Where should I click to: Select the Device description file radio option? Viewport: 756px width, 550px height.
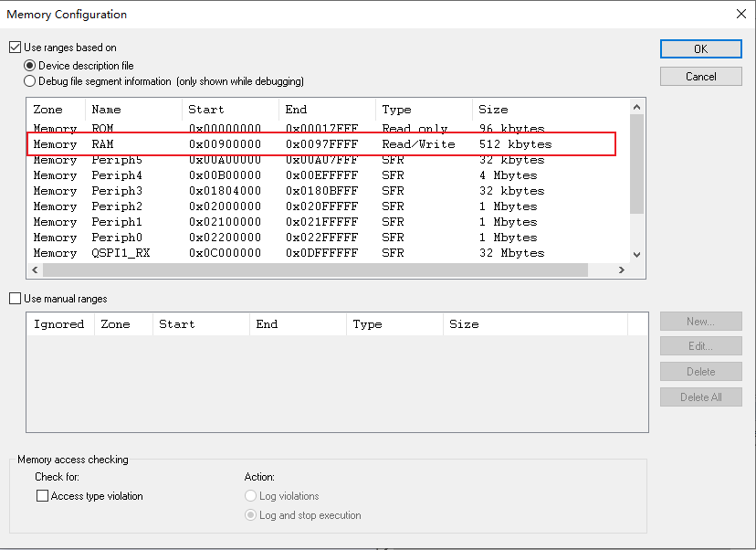pos(30,66)
